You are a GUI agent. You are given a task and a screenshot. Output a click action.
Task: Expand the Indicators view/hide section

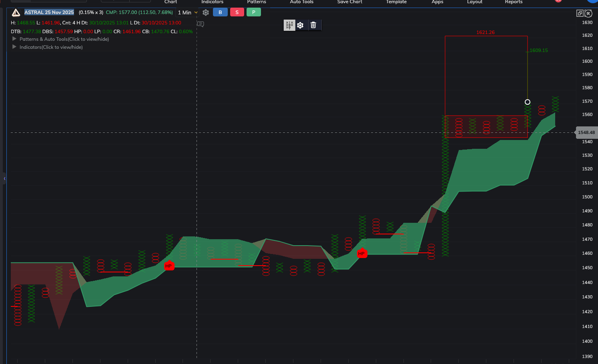click(x=15, y=47)
